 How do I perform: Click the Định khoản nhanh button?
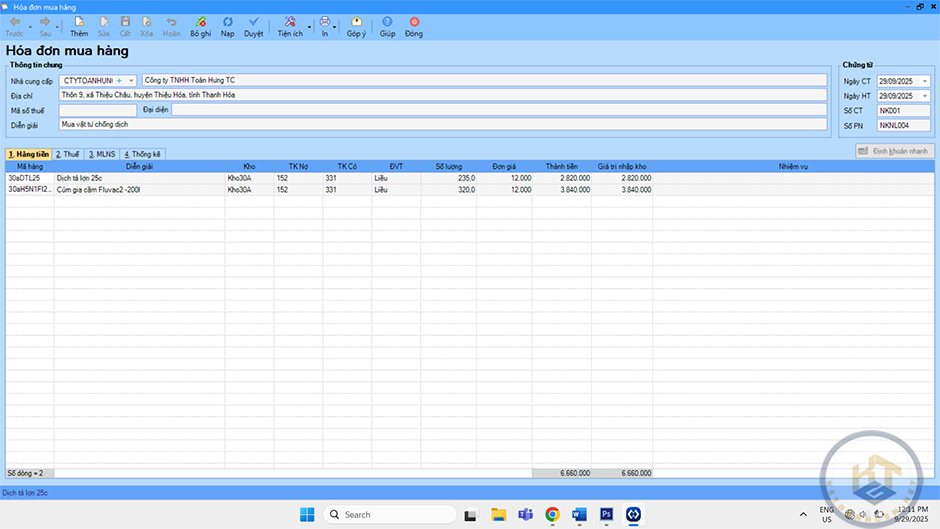click(x=894, y=150)
